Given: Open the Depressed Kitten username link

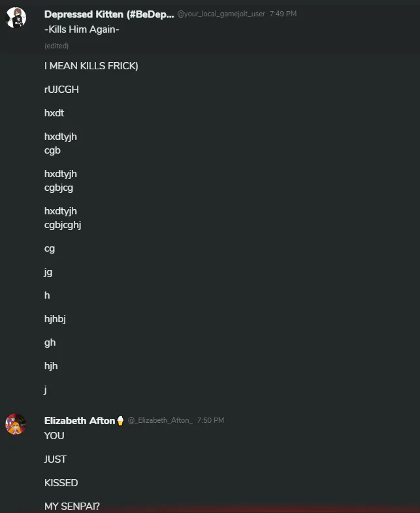Looking at the screenshot, I should (109, 14).
